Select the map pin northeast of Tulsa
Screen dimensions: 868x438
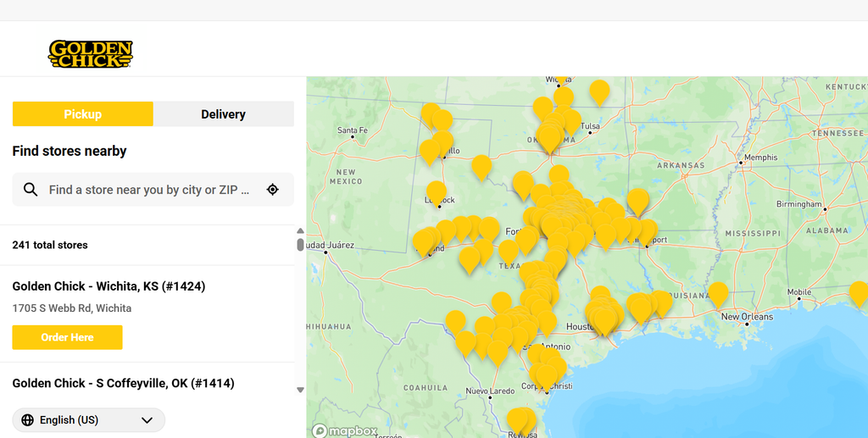click(x=599, y=92)
